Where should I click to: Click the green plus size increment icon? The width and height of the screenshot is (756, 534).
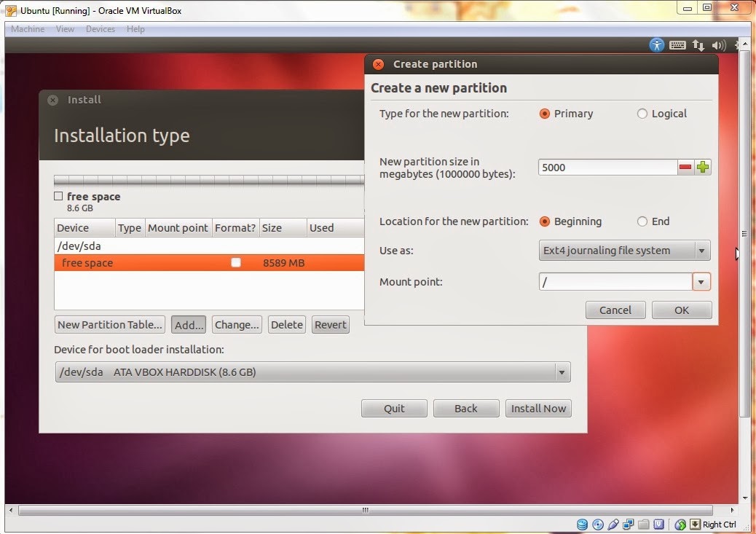[703, 167]
